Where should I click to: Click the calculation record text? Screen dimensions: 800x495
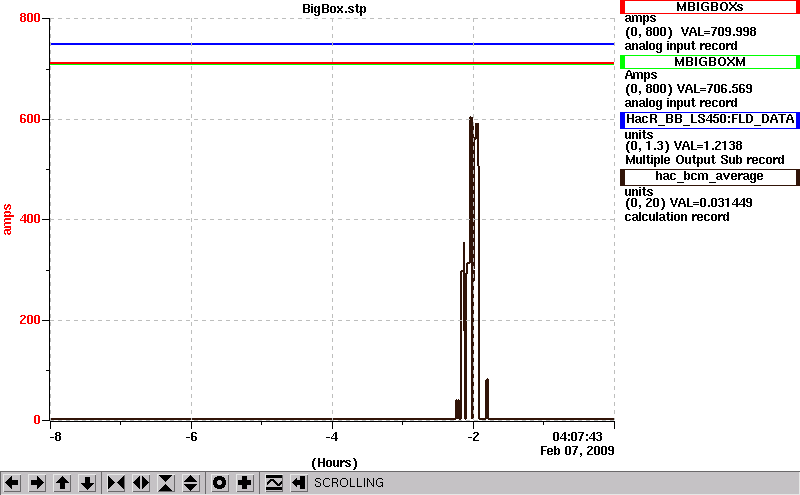click(677, 217)
